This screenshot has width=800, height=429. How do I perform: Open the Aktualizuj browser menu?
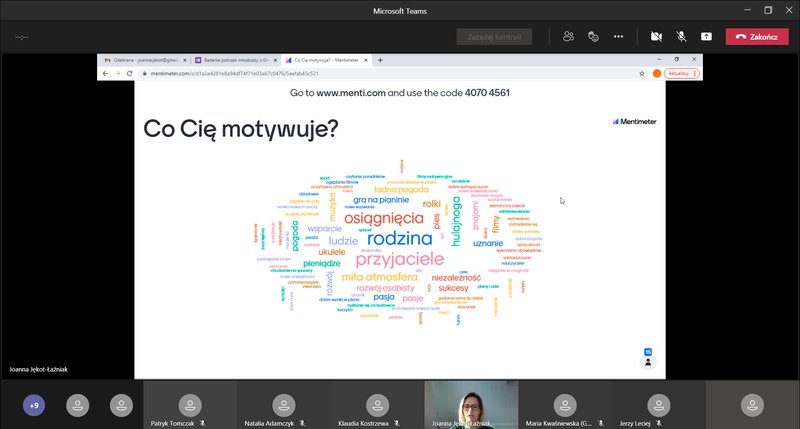(x=679, y=73)
